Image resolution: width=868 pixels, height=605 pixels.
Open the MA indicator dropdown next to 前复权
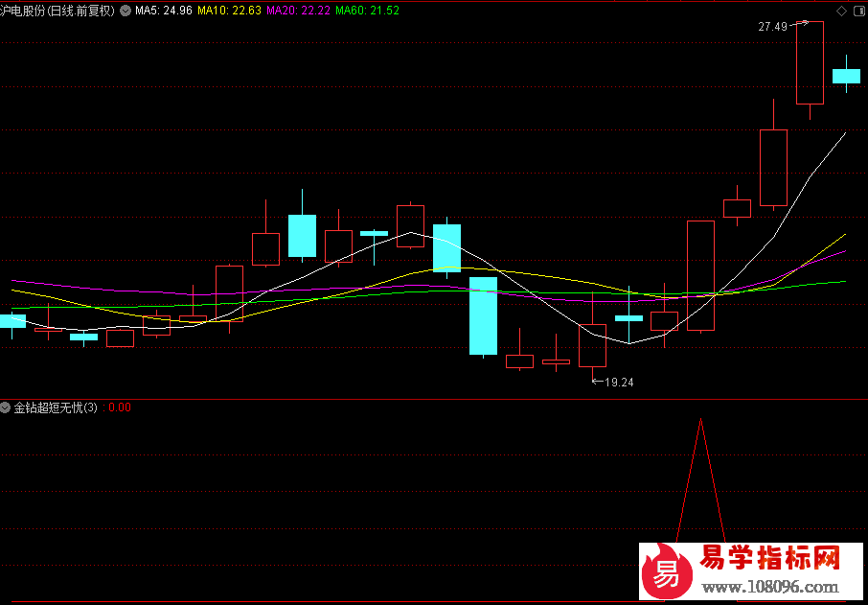point(126,11)
